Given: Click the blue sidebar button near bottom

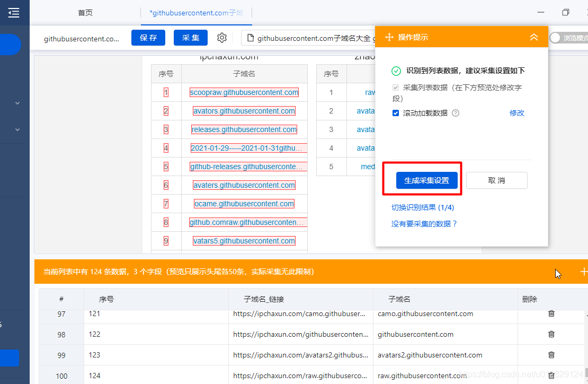Looking at the screenshot, I should click(10, 357).
